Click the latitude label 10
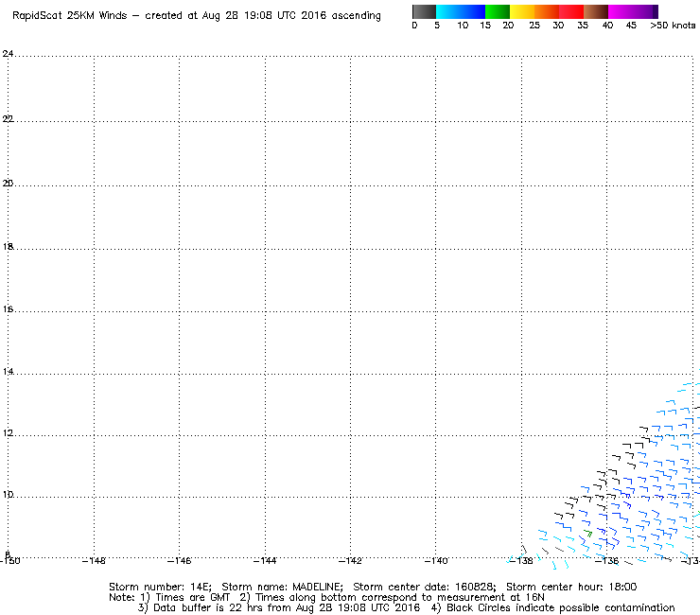This screenshot has height=615, width=700. pyautogui.click(x=8, y=495)
